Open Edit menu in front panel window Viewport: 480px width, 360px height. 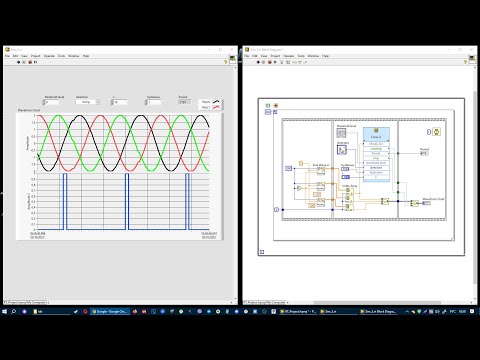pyautogui.click(x=15, y=56)
